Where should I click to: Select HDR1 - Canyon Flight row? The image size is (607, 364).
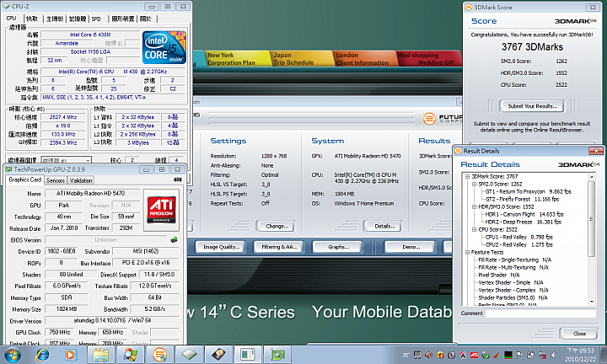[524, 214]
